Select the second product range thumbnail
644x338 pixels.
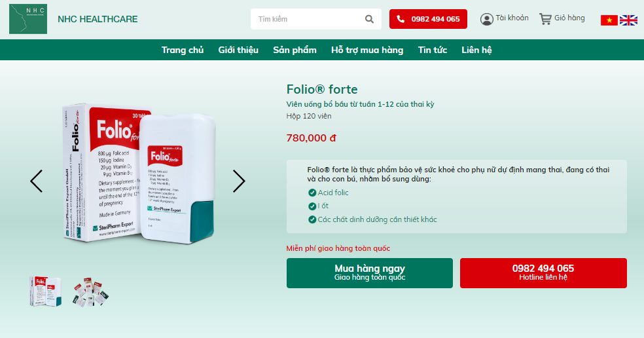(x=90, y=291)
